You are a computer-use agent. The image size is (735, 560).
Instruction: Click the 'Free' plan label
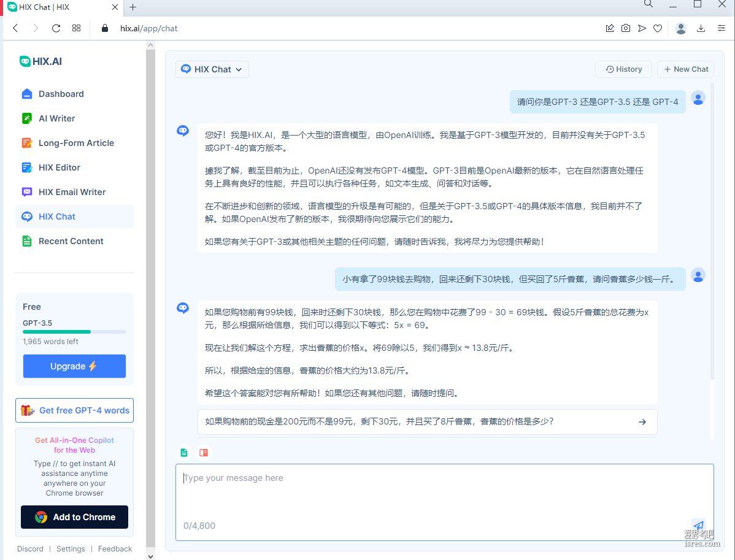[32, 307]
